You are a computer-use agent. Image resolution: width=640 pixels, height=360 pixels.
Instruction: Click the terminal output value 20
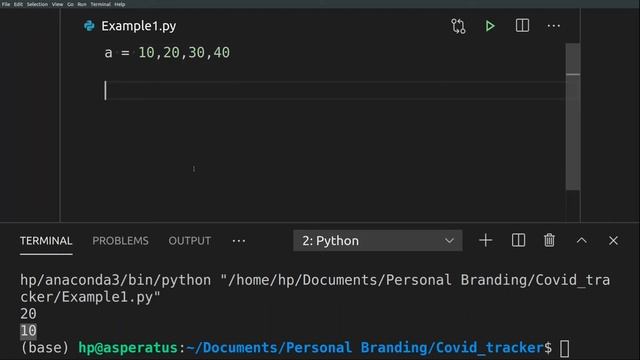pos(28,313)
